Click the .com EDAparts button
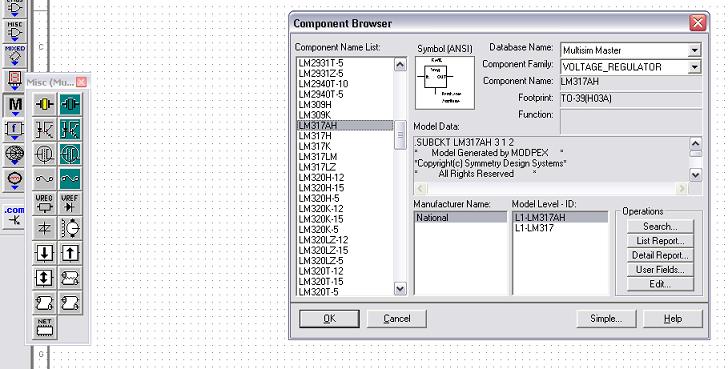 coord(14,216)
